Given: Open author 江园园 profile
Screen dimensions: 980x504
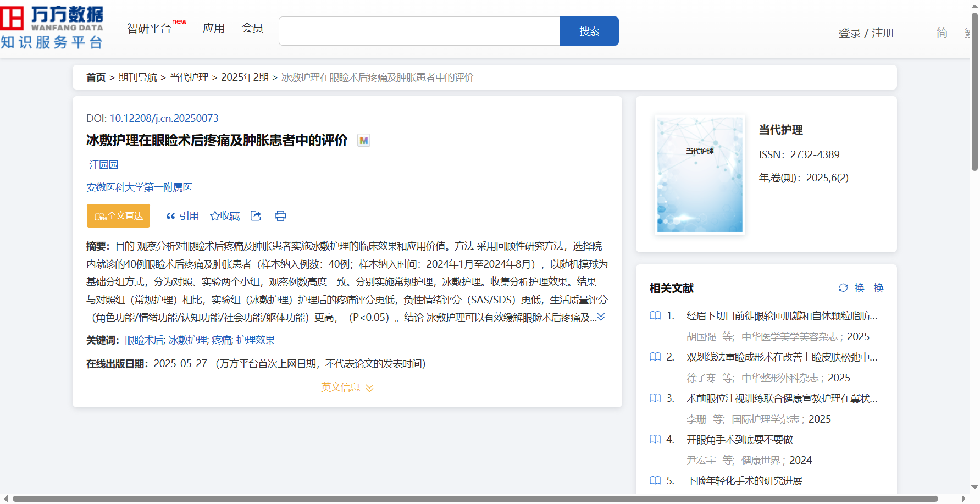Looking at the screenshot, I should [x=103, y=165].
